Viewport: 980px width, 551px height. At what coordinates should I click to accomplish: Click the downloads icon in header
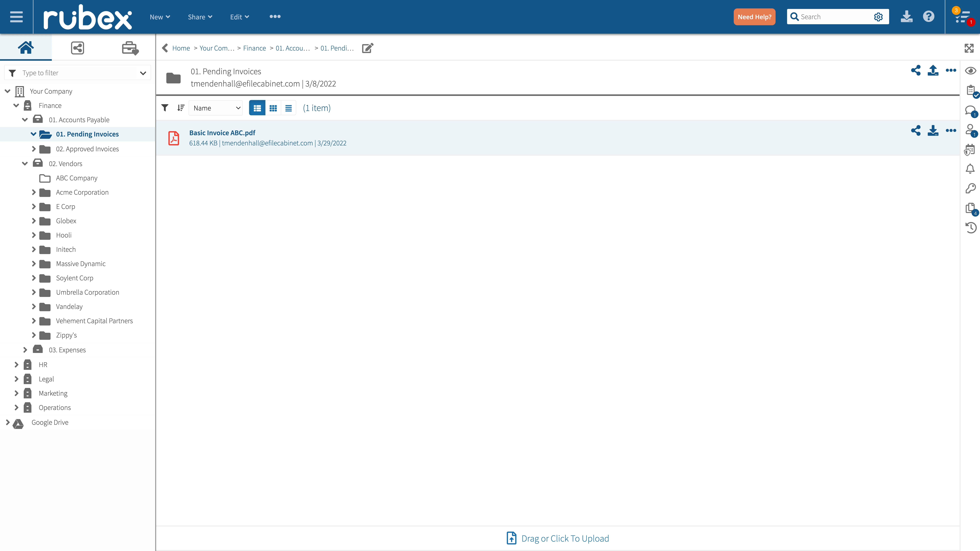[907, 17]
